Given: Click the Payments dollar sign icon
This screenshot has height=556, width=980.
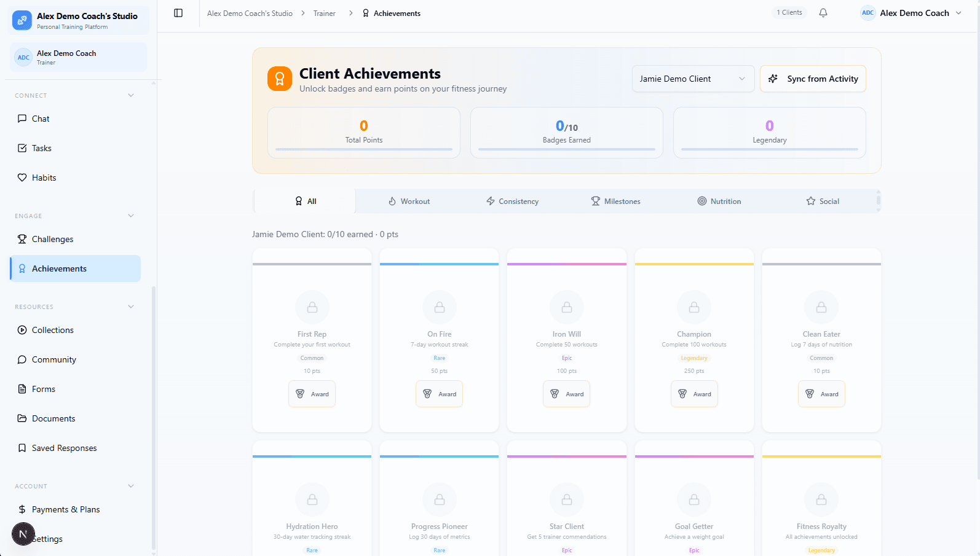Looking at the screenshot, I should click(22, 509).
